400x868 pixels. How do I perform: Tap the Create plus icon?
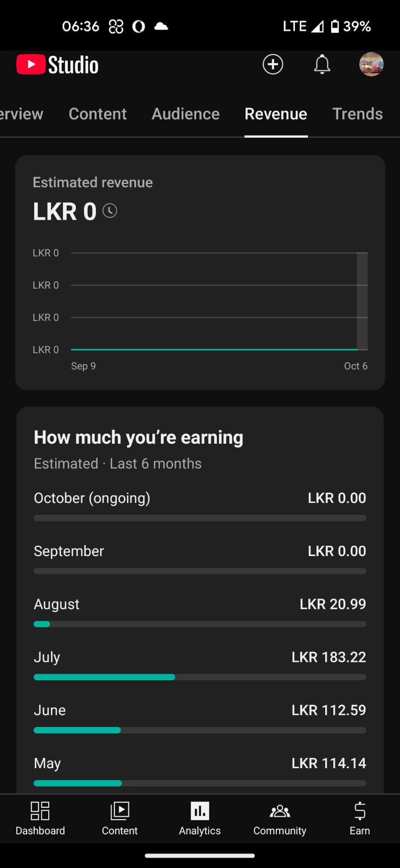point(273,65)
